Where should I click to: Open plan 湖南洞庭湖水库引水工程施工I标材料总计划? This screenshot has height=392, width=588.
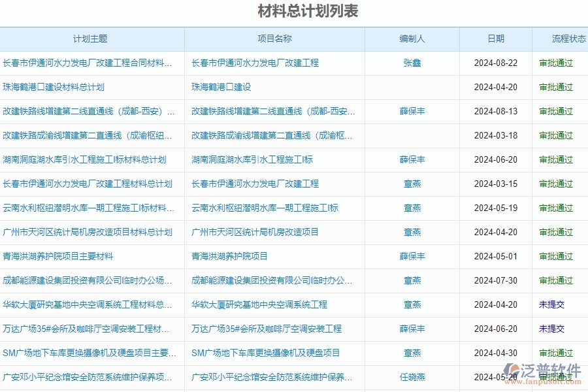[86, 159]
